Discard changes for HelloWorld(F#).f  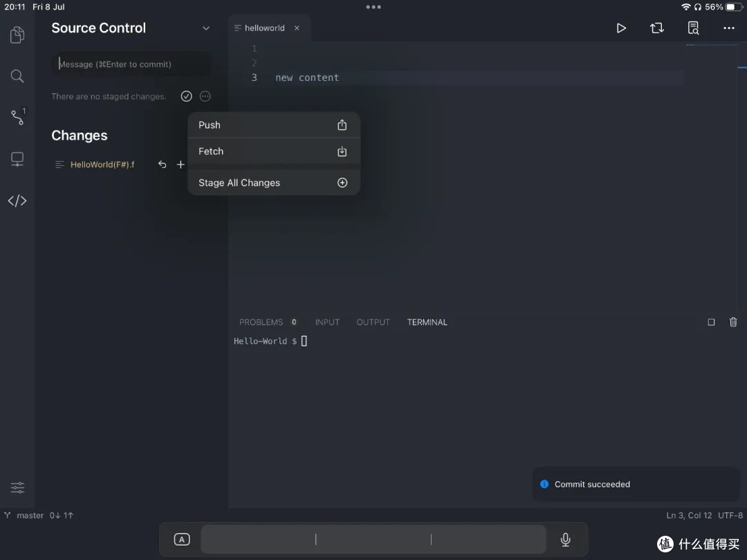pyautogui.click(x=163, y=165)
